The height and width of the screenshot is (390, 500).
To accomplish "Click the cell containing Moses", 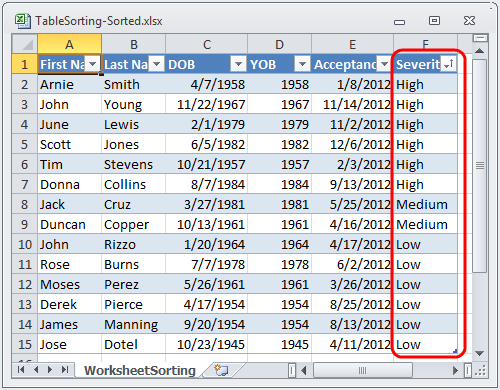I will click(x=69, y=284).
